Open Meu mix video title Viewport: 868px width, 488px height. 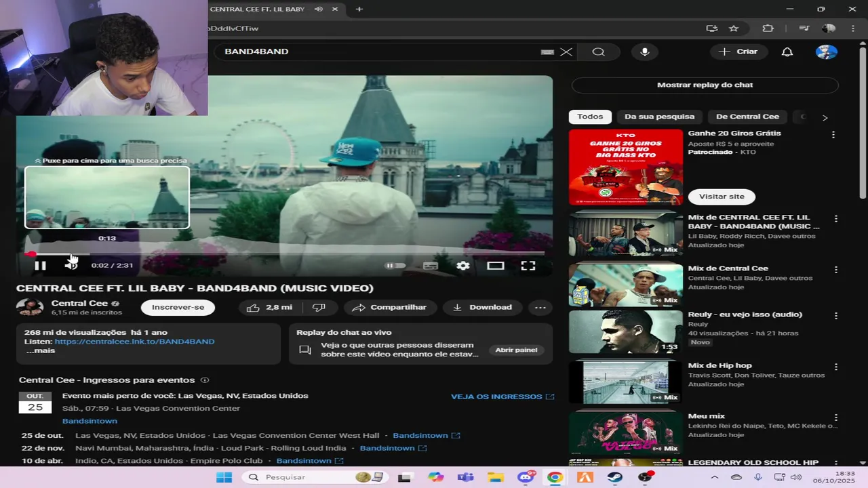pyautogui.click(x=707, y=416)
